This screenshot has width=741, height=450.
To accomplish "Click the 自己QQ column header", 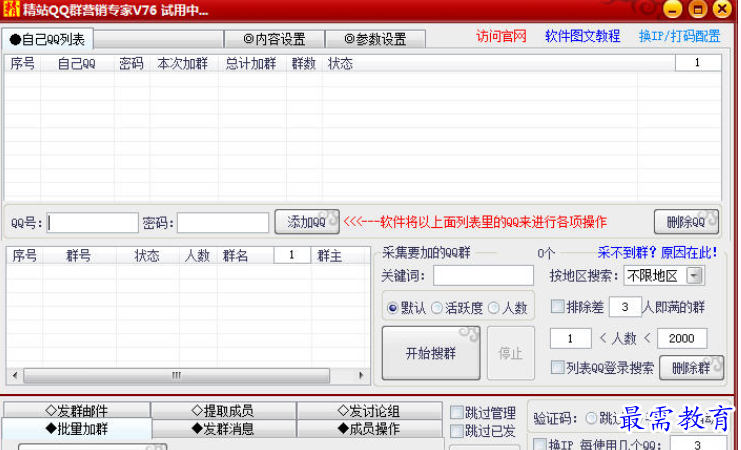I will pos(77,63).
